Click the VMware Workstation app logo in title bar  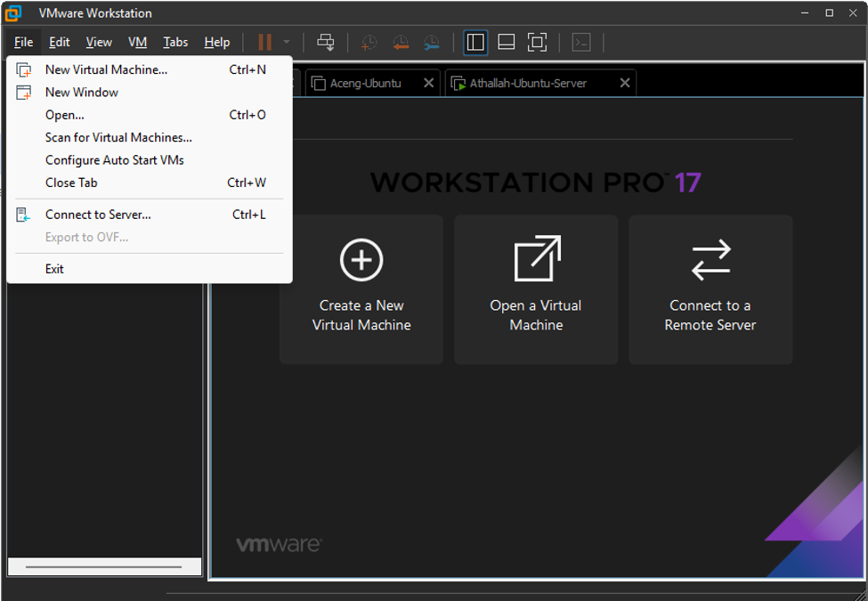13,12
